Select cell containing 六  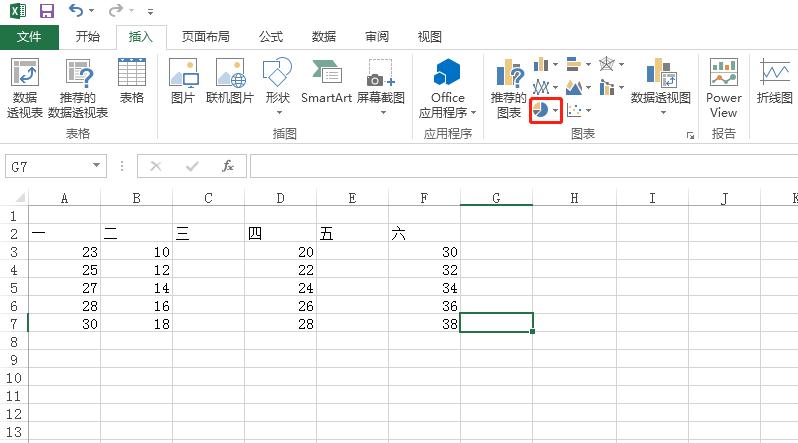tap(424, 234)
